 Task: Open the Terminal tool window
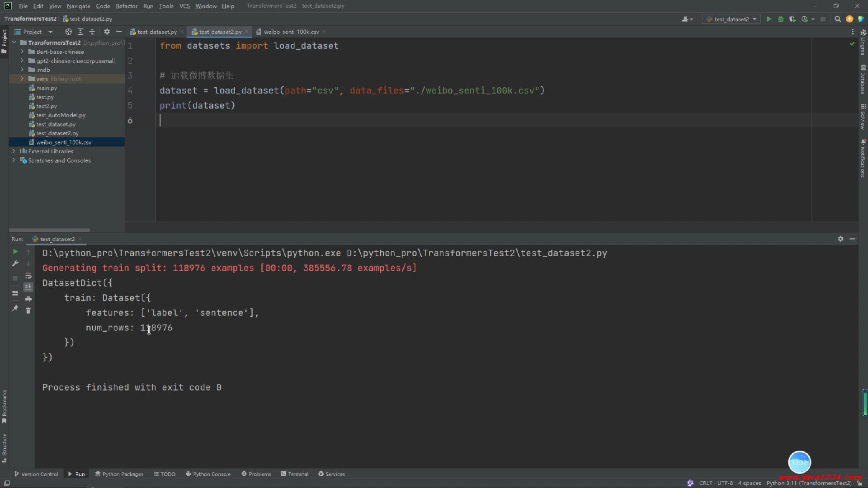coord(295,474)
